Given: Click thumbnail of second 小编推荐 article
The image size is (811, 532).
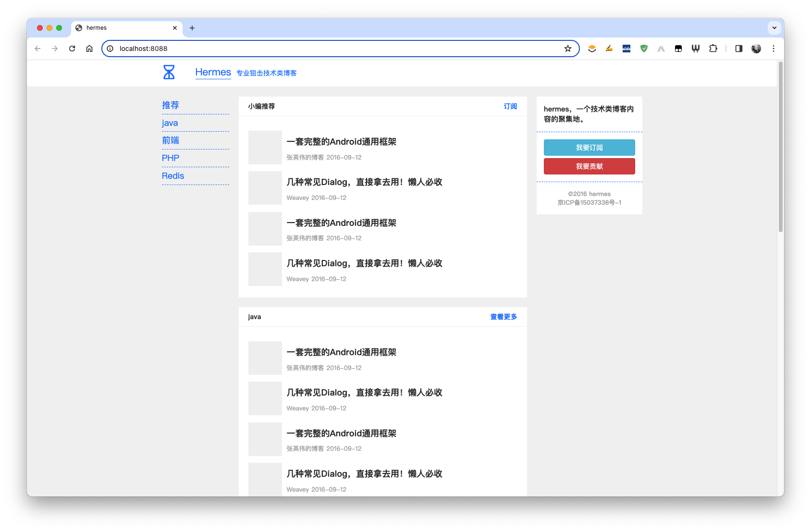Looking at the screenshot, I should [x=265, y=188].
